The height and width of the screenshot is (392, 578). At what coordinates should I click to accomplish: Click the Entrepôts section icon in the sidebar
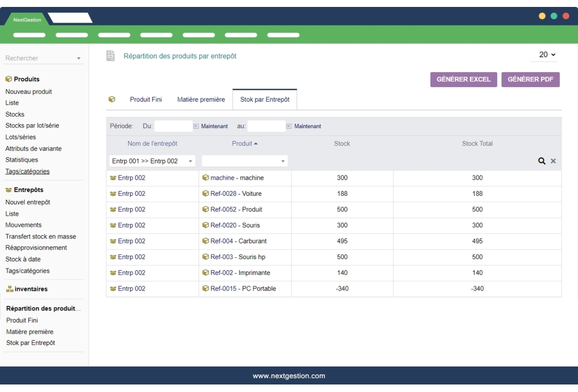pyautogui.click(x=7, y=189)
